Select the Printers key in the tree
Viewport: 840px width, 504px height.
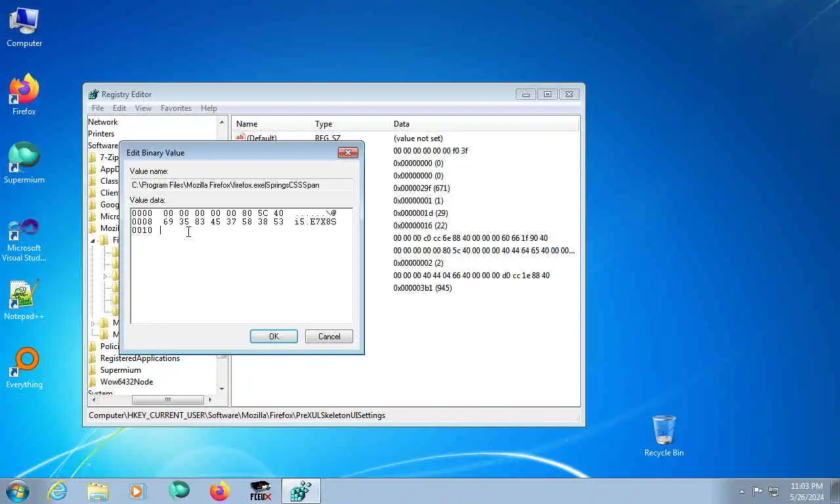(x=101, y=134)
